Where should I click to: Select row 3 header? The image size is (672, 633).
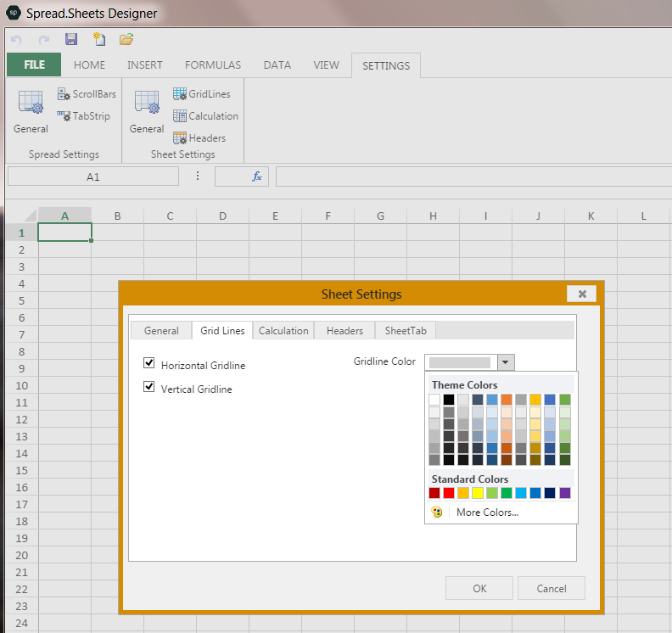22,266
